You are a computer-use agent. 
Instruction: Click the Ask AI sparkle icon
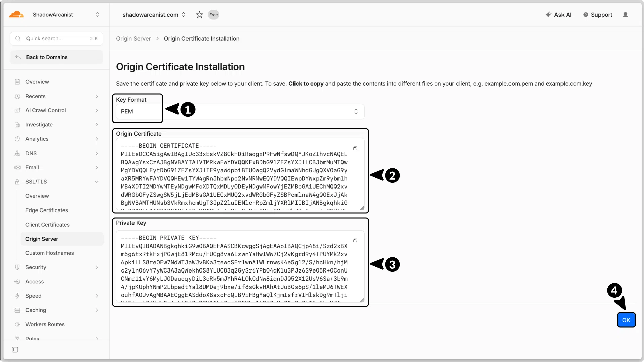548,15
